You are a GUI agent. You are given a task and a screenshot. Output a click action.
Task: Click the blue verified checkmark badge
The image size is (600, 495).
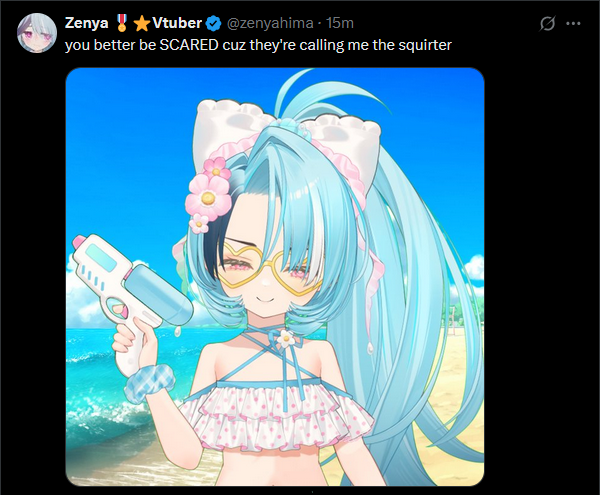tap(214, 24)
